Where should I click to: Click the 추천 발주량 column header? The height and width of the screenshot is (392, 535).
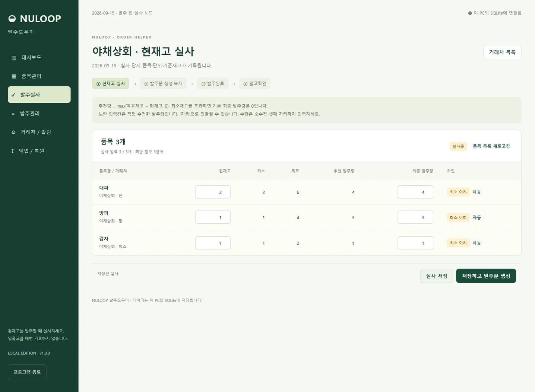pyautogui.click(x=344, y=171)
